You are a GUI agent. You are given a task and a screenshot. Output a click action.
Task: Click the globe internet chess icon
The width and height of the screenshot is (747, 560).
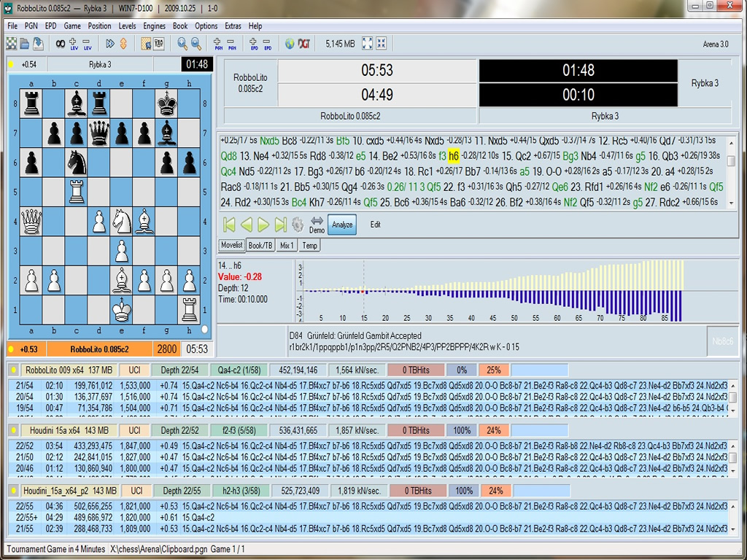(x=290, y=44)
